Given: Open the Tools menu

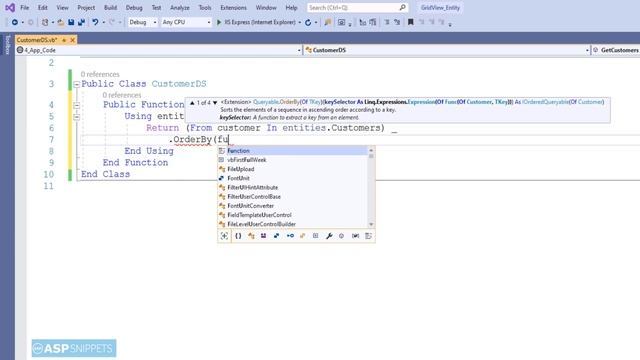Looking at the screenshot, I should [205, 8].
